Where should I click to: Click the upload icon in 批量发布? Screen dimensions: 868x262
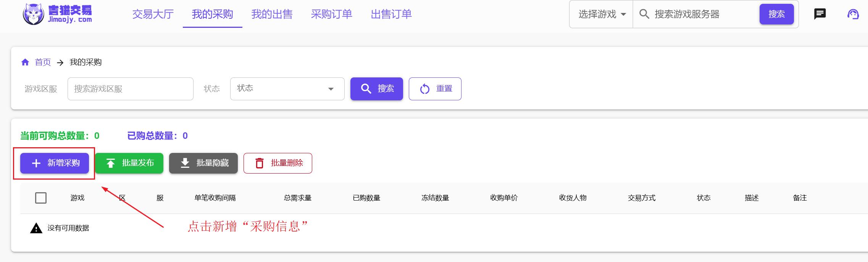(111, 163)
